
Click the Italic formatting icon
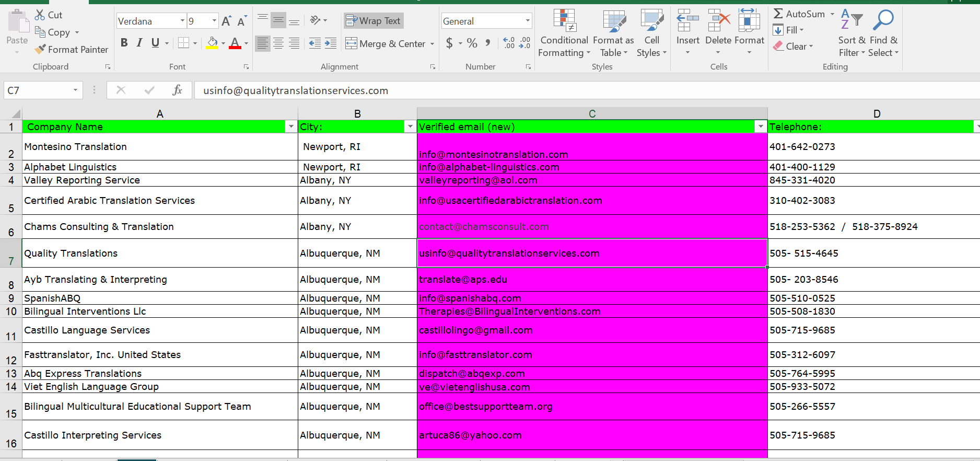click(139, 43)
